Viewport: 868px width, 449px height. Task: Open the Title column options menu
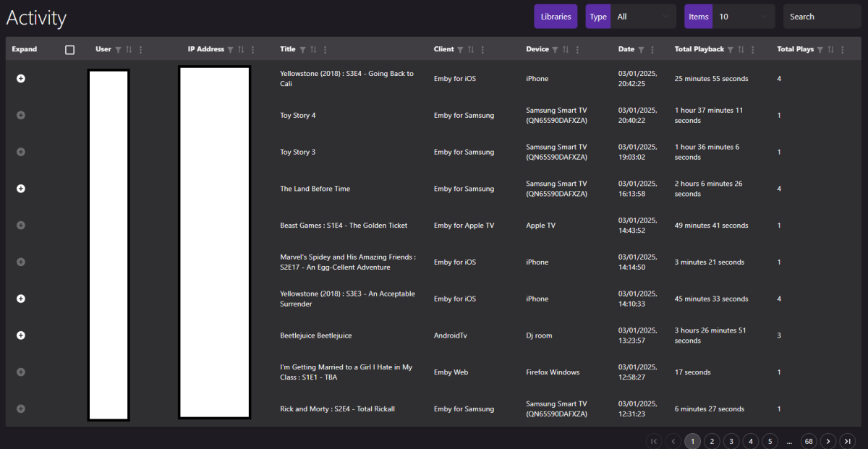pyautogui.click(x=324, y=49)
